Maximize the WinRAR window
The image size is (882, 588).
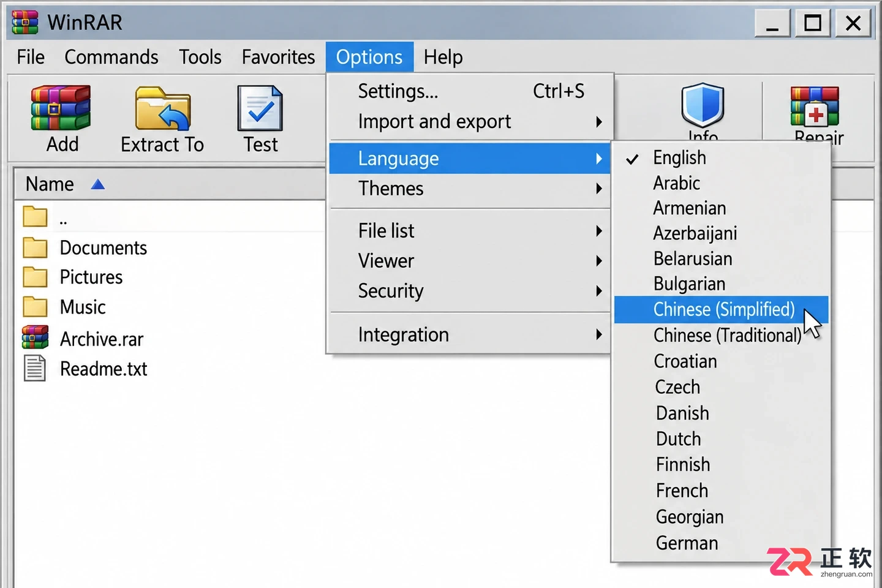[812, 23]
